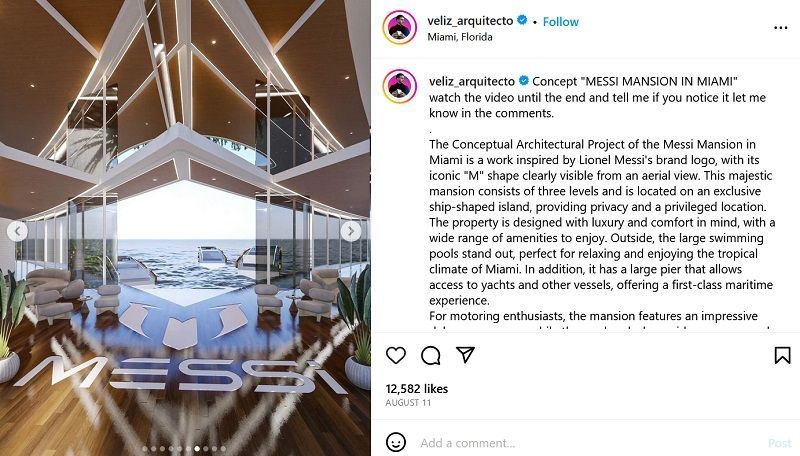Image resolution: width=800 pixels, height=456 pixels.
Task: Go to previous carousel image arrow
Action: pyautogui.click(x=17, y=231)
